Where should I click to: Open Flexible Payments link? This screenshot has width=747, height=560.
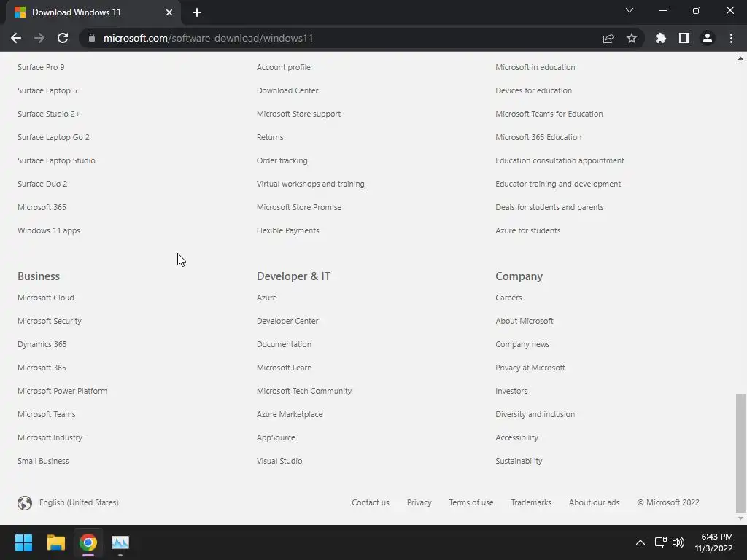click(287, 230)
